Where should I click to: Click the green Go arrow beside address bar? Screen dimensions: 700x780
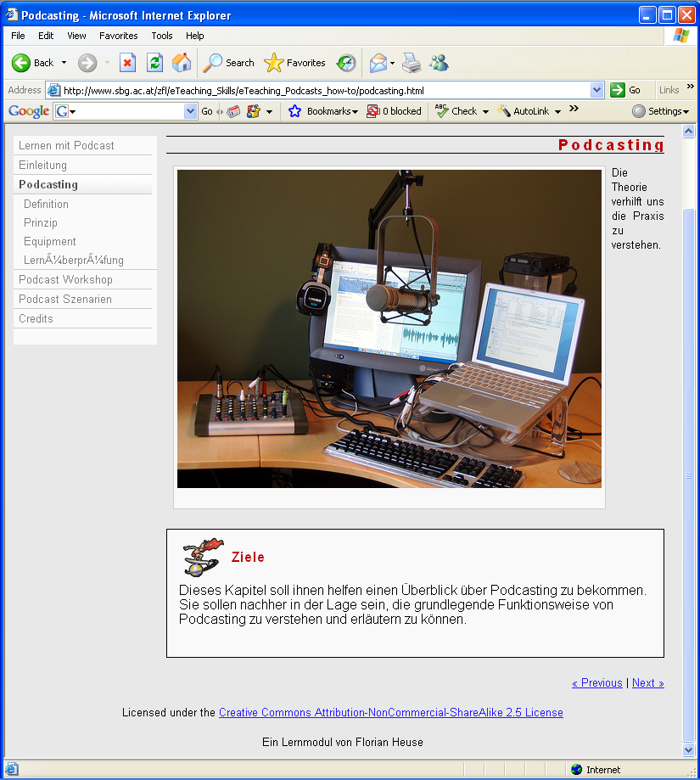(x=618, y=90)
